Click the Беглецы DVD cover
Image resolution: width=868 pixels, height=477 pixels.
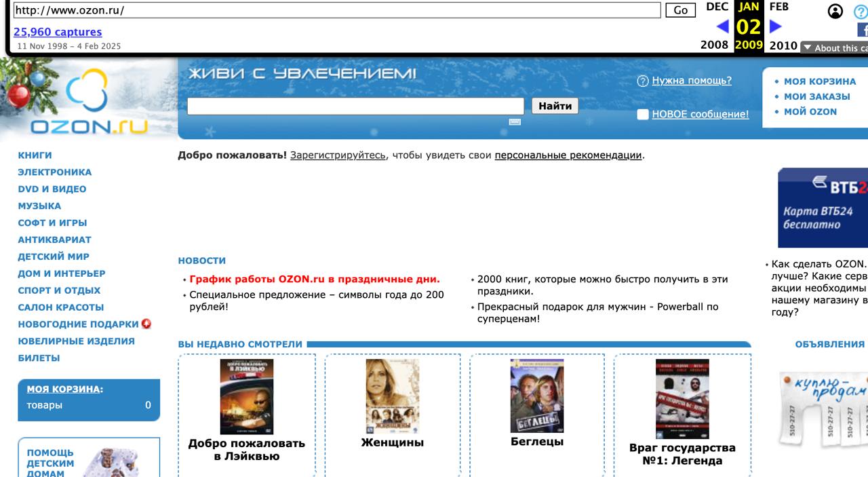tap(537, 396)
